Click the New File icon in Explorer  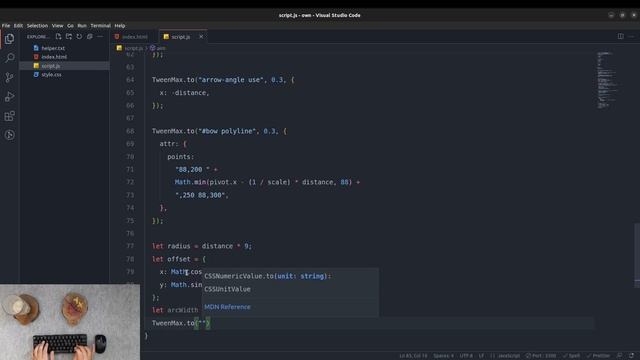[58, 37]
